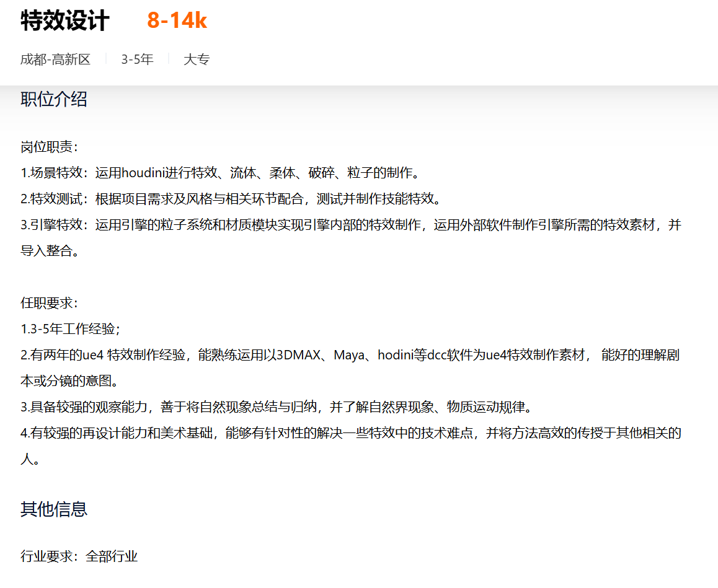
Task: Select the orange 8-14k salary text
Action: coord(177,21)
